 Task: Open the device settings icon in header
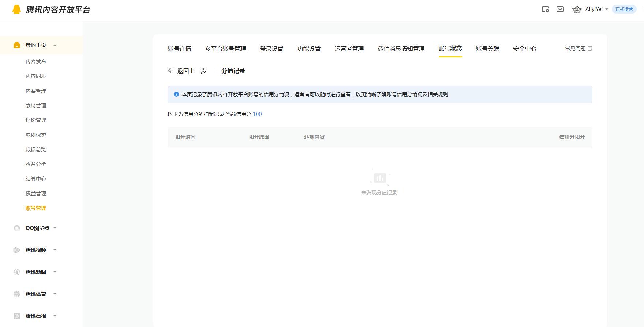pos(546,10)
